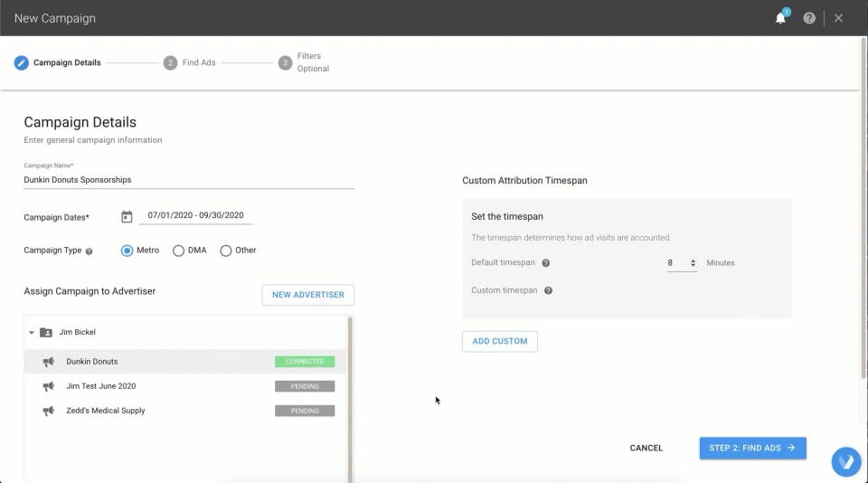Click Zedd's Medical Supply megaphone icon
The image size is (868, 483).
[x=49, y=411]
